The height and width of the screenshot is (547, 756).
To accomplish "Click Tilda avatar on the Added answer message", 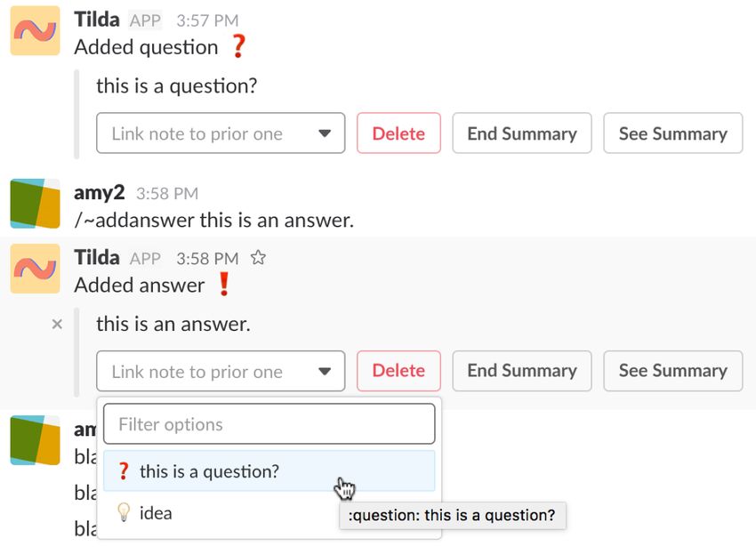I will pyautogui.click(x=36, y=269).
